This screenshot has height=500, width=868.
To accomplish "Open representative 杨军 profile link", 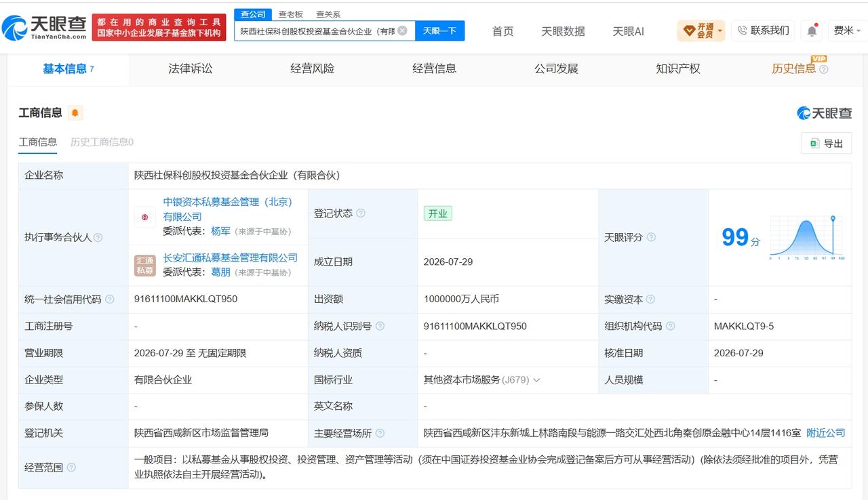I will click(x=220, y=231).
